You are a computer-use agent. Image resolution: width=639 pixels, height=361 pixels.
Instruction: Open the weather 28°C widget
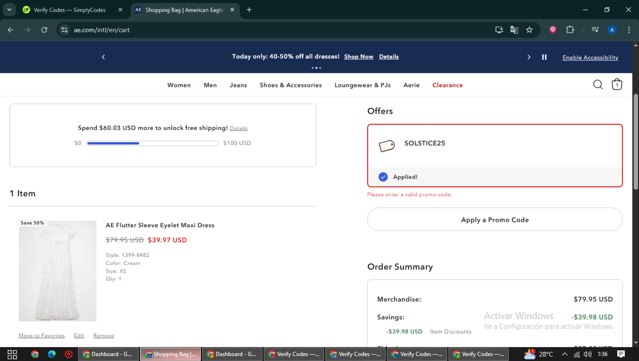(539, 354)
